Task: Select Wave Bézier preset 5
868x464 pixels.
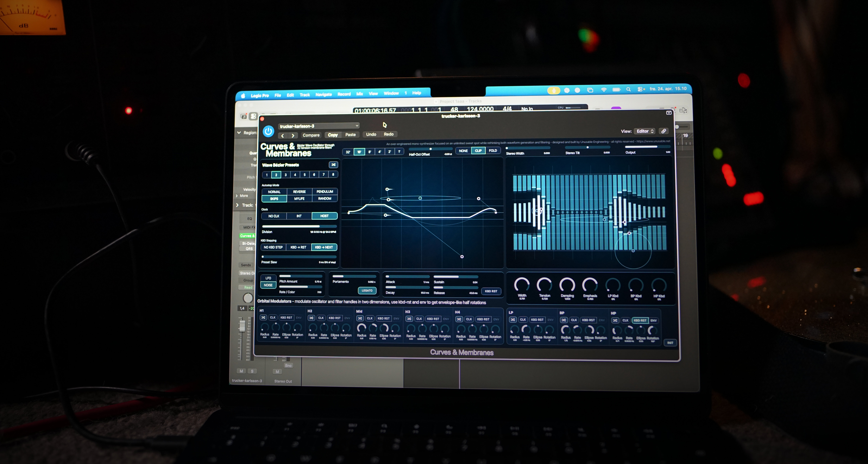Action: coord(305,175)
